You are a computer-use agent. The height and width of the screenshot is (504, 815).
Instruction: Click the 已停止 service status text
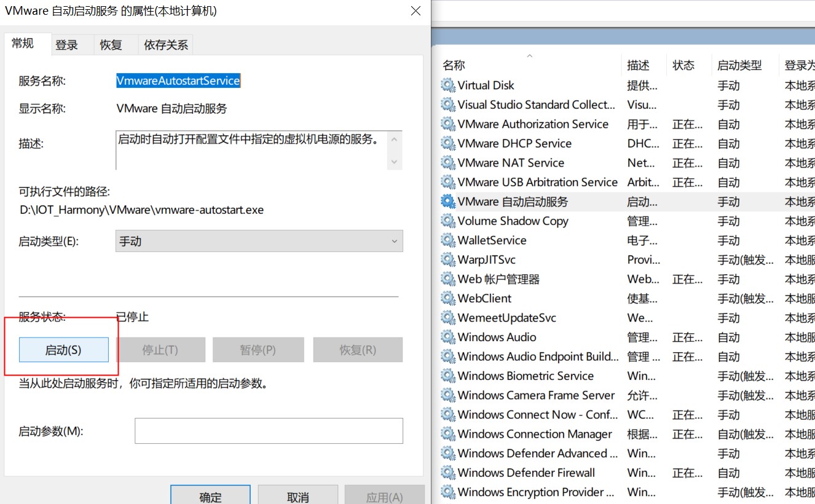(x=132, y=317)
